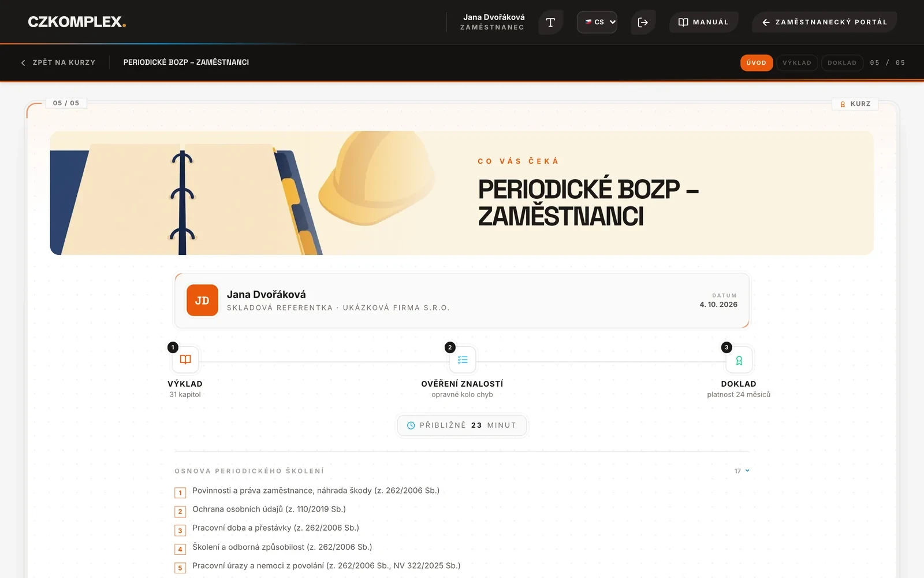Screen dimensions: 924x578
Task: Click the Výklad open-book step icon
Action: (x=185, y=360)
